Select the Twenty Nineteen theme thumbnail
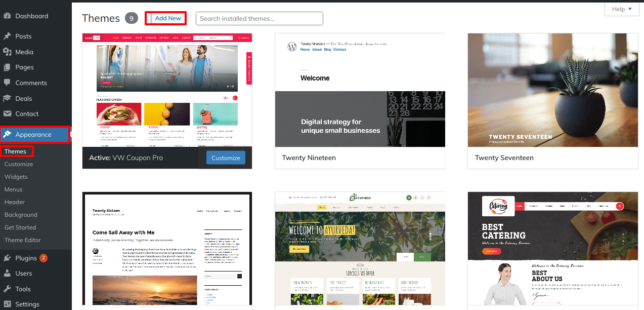Image resolution: width=644 pixels, height=310 pixels. 360,90
